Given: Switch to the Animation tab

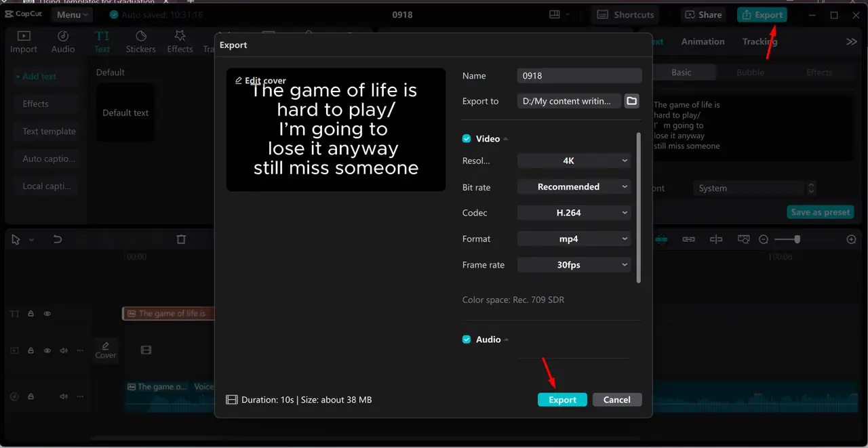Looking at the screenshot, I should click(703, 41).
